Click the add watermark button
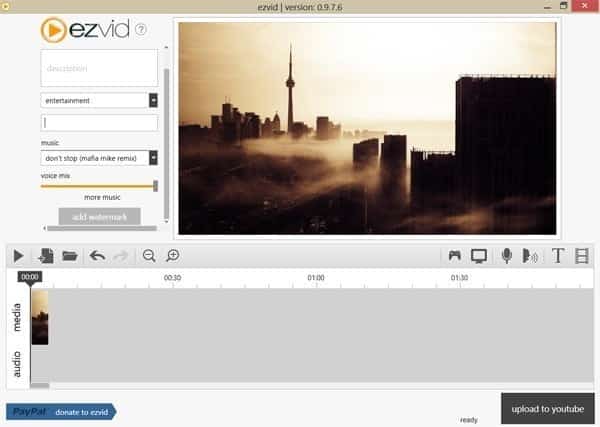Screen dimensions: 600x427 (x=99, y=216)
